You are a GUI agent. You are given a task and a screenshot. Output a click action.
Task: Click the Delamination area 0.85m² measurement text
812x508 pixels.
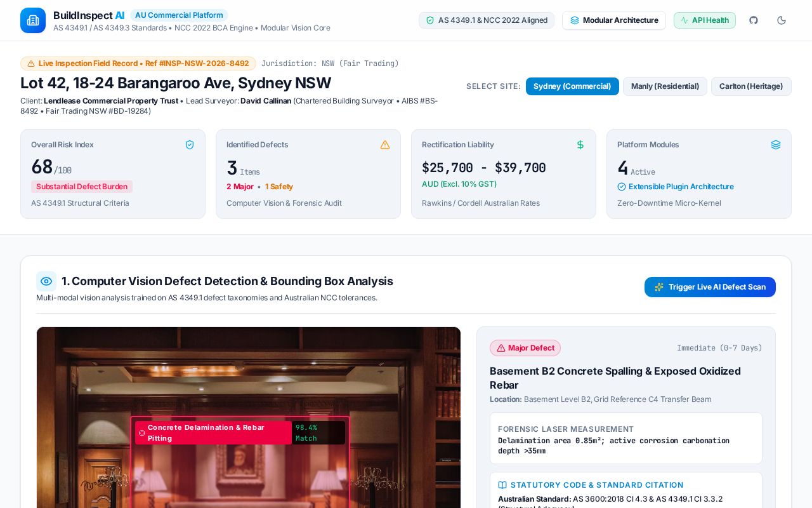pos(613,446)
